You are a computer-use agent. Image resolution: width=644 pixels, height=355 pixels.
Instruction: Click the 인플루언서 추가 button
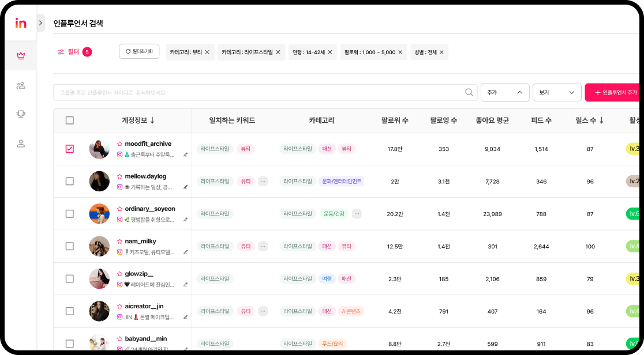614,92
